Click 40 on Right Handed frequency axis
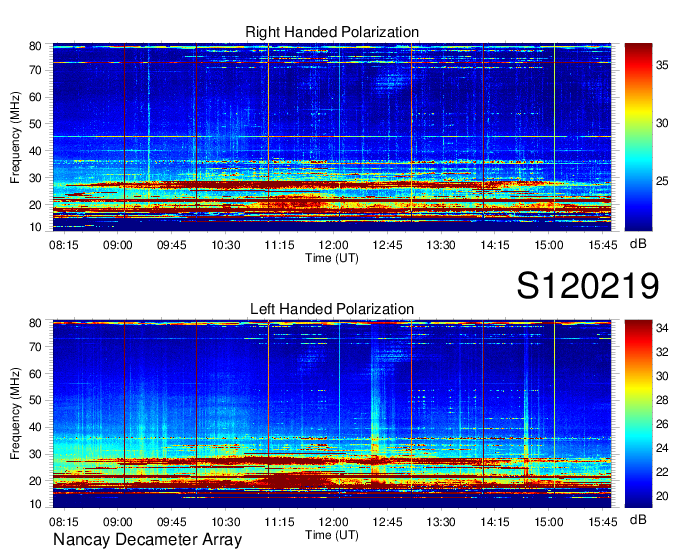Image resolution: width=680 pixels, height=552 pixels. 35,151
